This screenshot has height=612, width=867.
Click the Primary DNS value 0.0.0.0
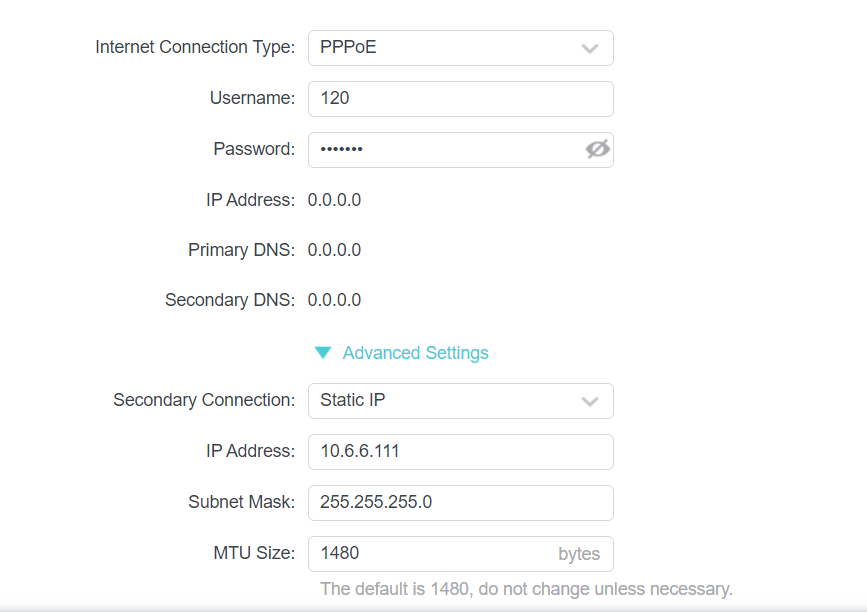point(335,250)
